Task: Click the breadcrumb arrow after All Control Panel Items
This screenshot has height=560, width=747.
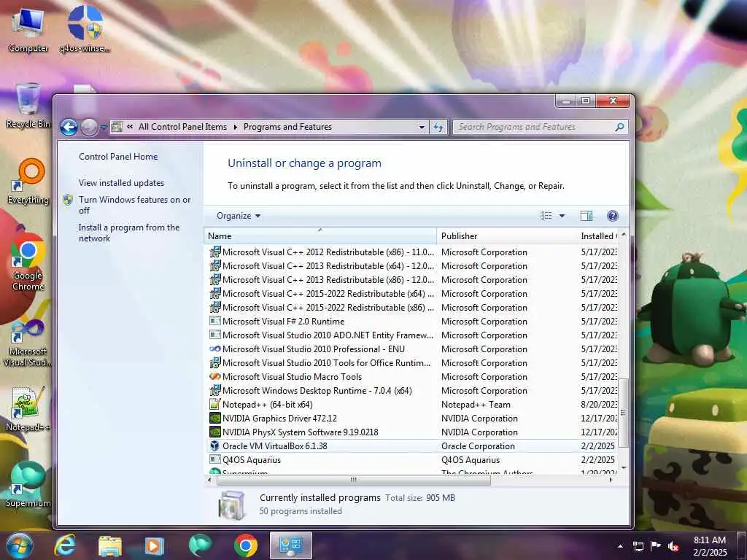Action: click(x=236, y=127)
